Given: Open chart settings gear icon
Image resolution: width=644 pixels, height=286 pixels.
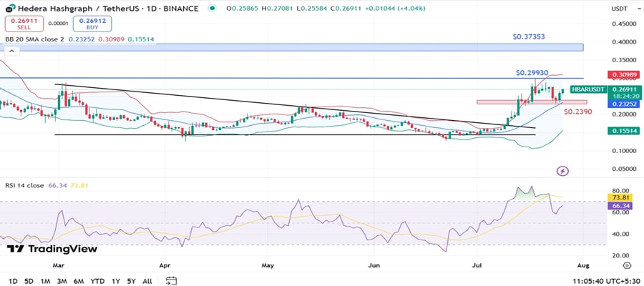Looking at the screenshot, I should click(626, 265).
